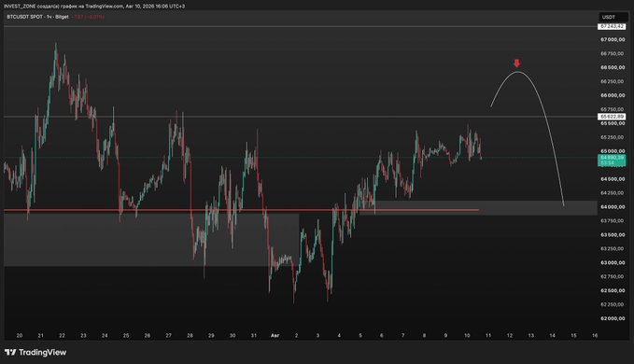Click the date label 29 on the time axis
Viewport: 634px width, 364px height.
click(x=211, y=335)
